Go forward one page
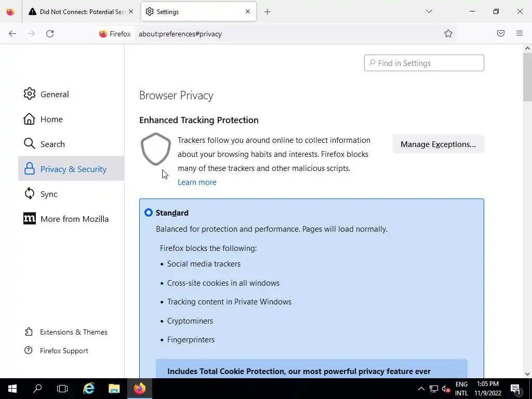This screenshot has width=532, height=399. [31, 34]
